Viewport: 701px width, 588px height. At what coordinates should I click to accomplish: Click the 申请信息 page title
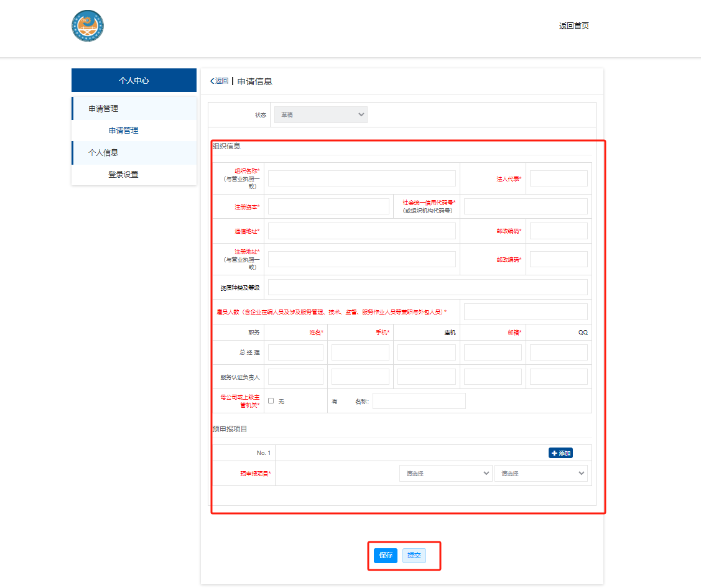tap(255, 81)
